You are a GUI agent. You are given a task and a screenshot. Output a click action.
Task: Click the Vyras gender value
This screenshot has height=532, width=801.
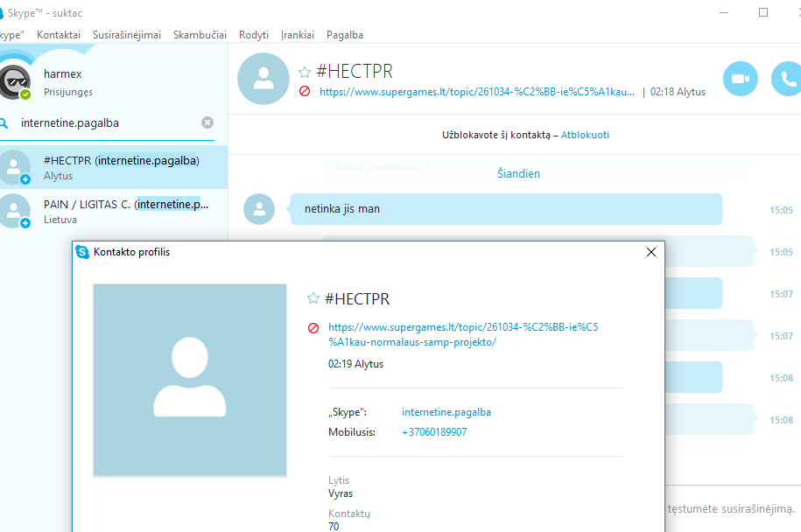341,493
